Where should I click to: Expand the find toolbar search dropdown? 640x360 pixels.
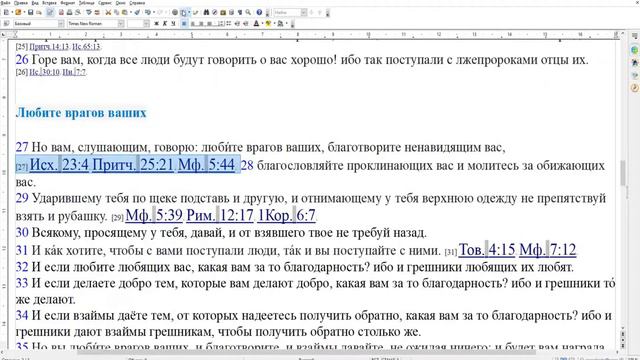coord(304,13)
